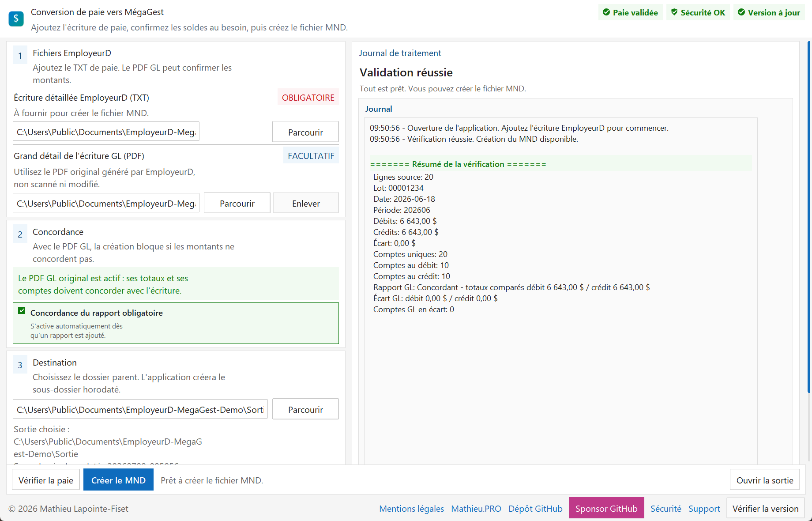This screenshot has height=521, width=812.
Task: Click the 'Écart GL: débit 0,00 $' line
Action: 436,298
